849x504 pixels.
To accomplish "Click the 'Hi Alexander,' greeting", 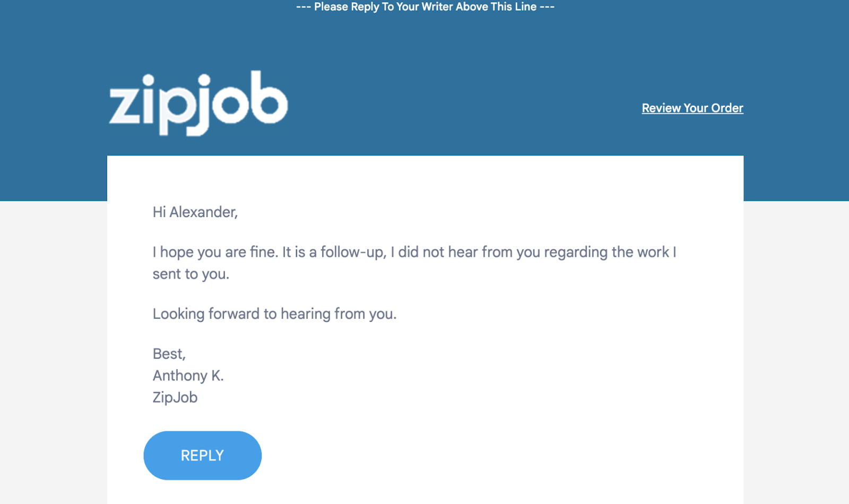I will point(195,212).
